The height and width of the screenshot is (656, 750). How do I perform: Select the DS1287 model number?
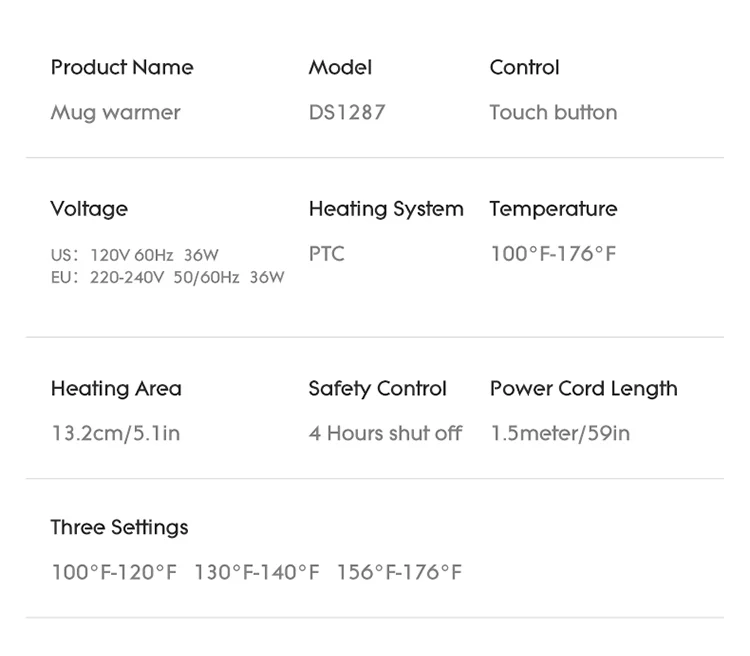[347, 112]
